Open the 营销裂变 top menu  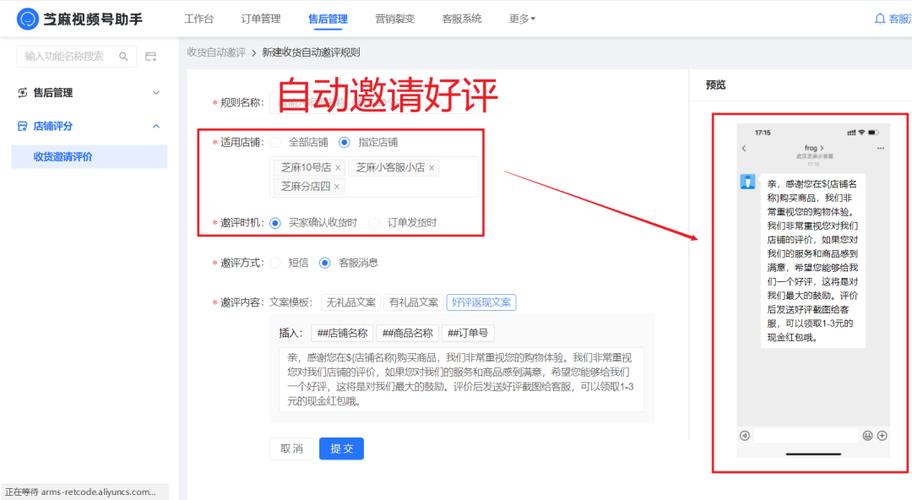point(395,19)
